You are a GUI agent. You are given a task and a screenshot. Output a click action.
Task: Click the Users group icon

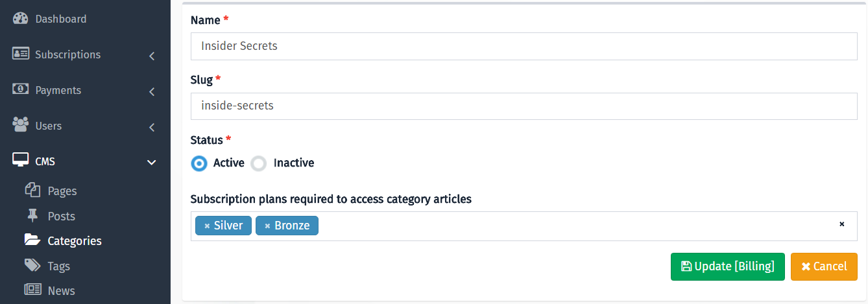pos(21,123)
